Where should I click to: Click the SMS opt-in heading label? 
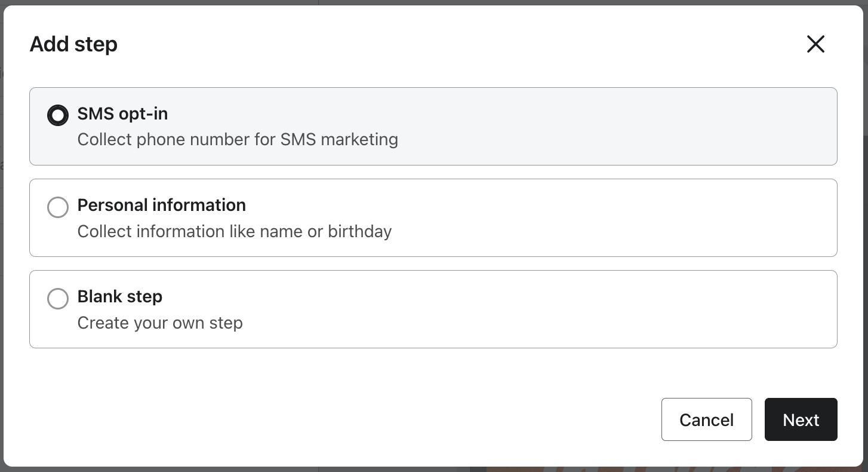(122, 114)
